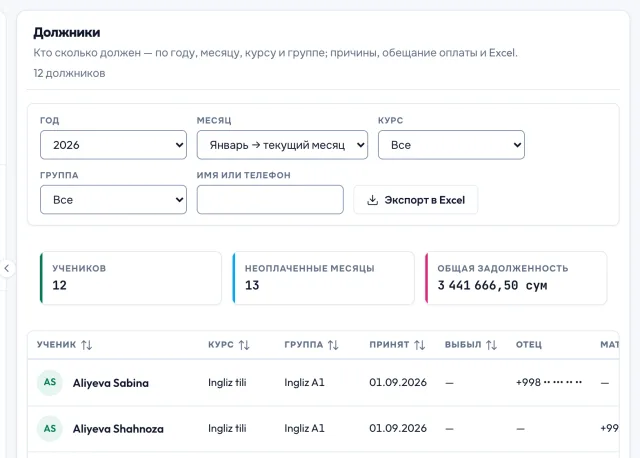Click Ingliz tili course in Sabina row
Image resolution: width=640 pixels, height=458 pixels.
tap(227, 382)
